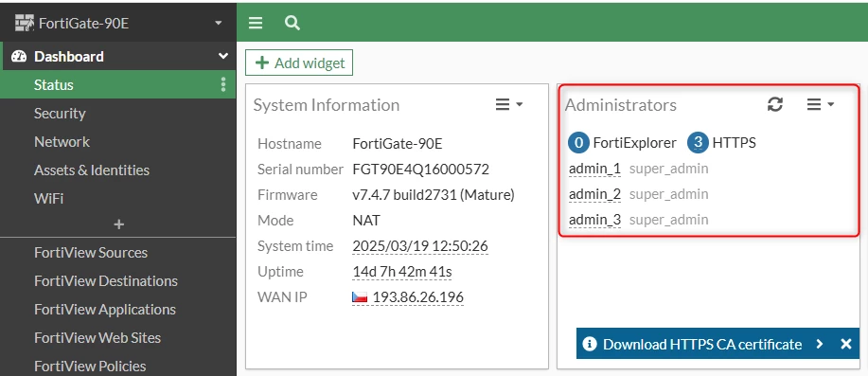Click the Add widget button
The width and height of the screenshot is (868, 376).
pyautogui.click(x=299, y=63)
